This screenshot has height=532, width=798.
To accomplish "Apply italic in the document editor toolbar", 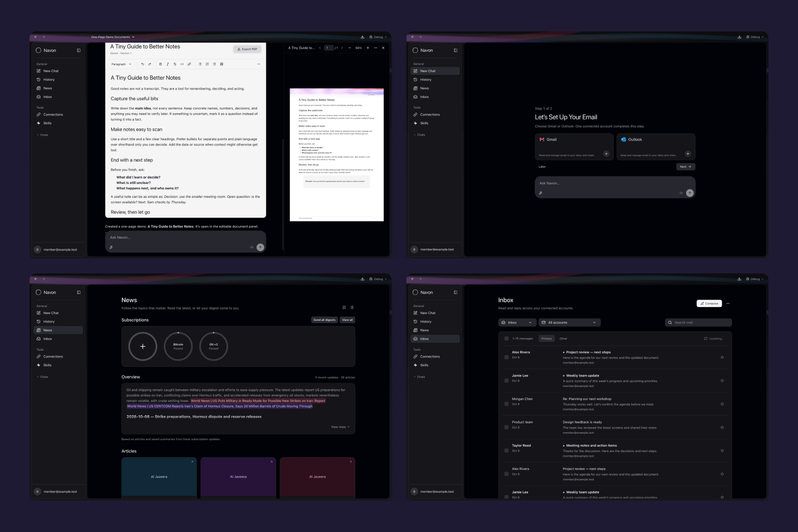I will click(168, 64).
